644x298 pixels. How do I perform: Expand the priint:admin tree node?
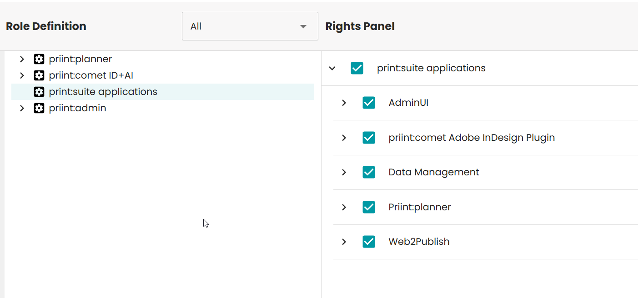(22, 108)
